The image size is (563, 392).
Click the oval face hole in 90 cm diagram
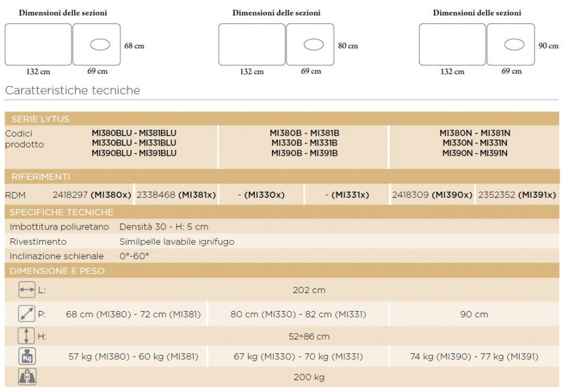514,44
